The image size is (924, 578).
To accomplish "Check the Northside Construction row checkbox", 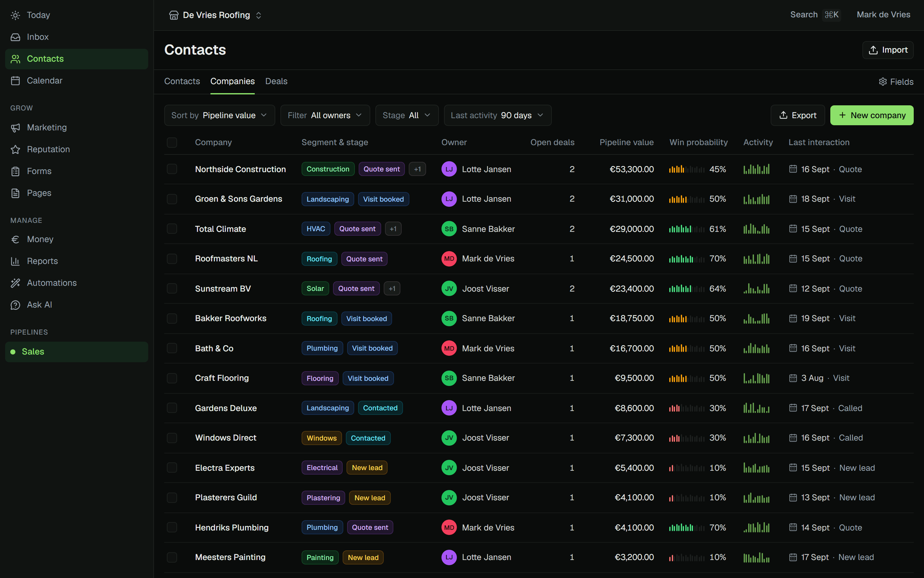I will click(x=172, y=169).
